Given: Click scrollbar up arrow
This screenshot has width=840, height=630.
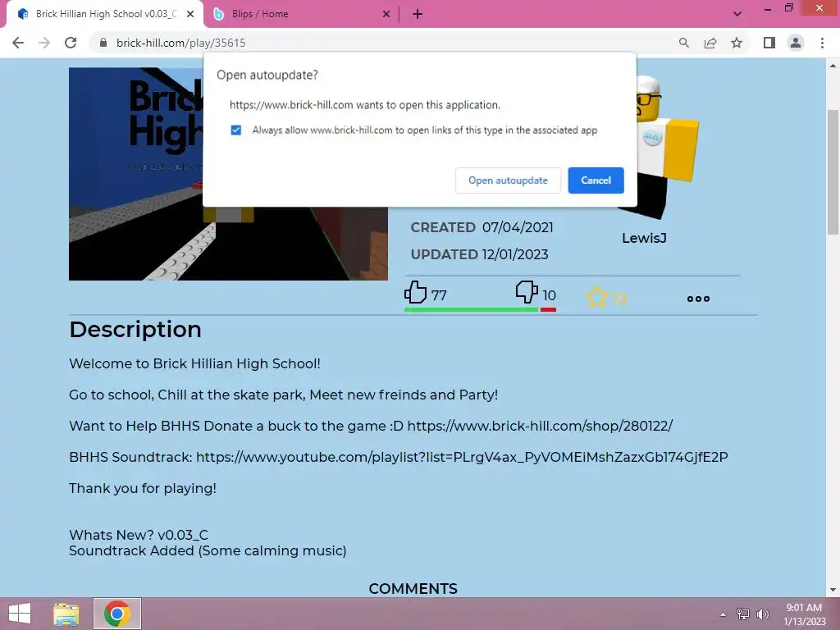Looking at the screenshot, I should pyautogui.click(x=833, y=66).
